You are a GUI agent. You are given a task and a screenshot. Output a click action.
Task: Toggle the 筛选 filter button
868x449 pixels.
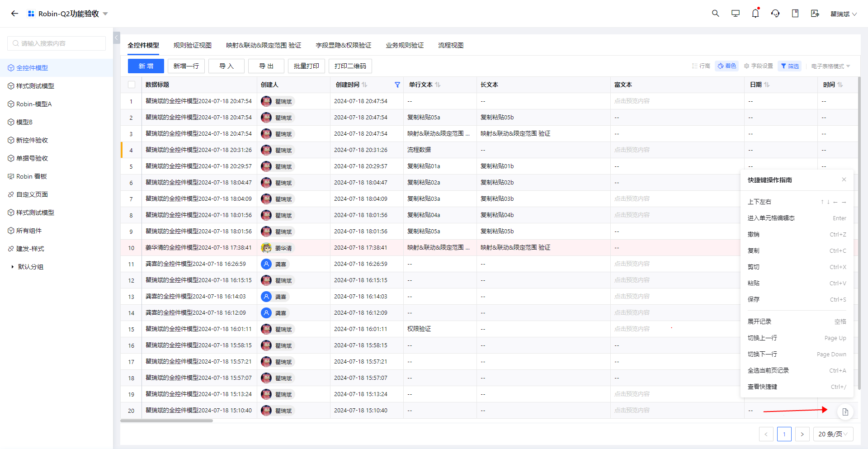click(790, 66)
